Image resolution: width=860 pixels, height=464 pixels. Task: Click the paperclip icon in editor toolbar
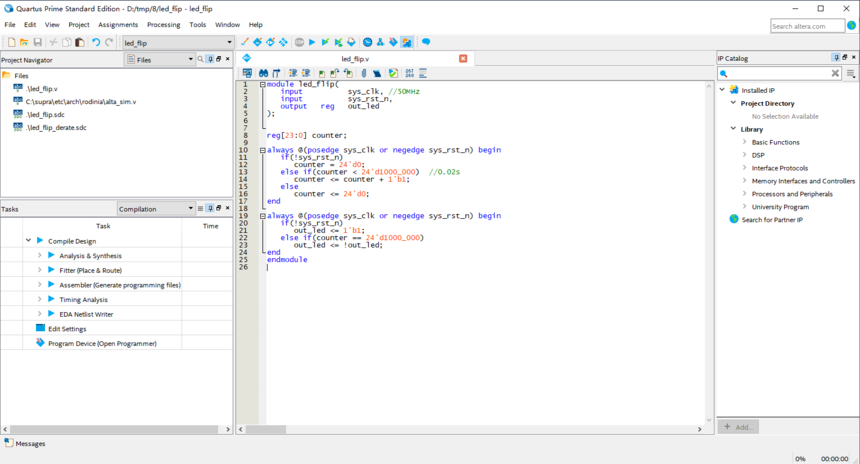(364, 73)
